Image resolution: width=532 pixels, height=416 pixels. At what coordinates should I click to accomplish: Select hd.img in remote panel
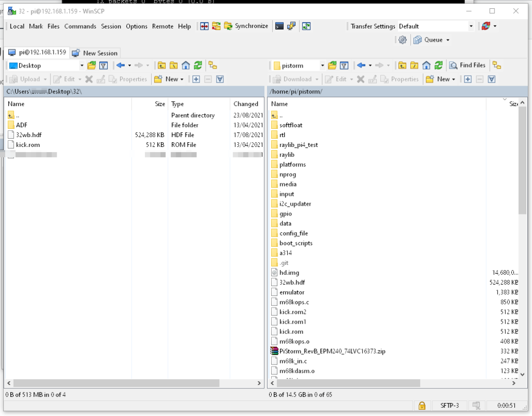289,273
